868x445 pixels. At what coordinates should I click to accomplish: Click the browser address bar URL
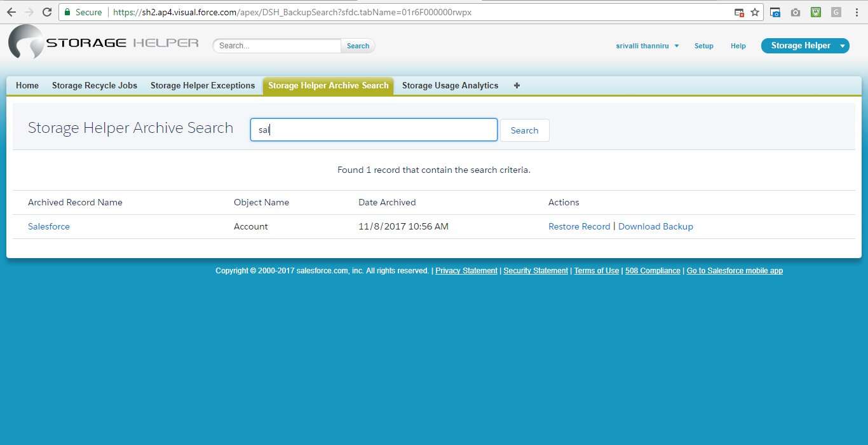292,12
